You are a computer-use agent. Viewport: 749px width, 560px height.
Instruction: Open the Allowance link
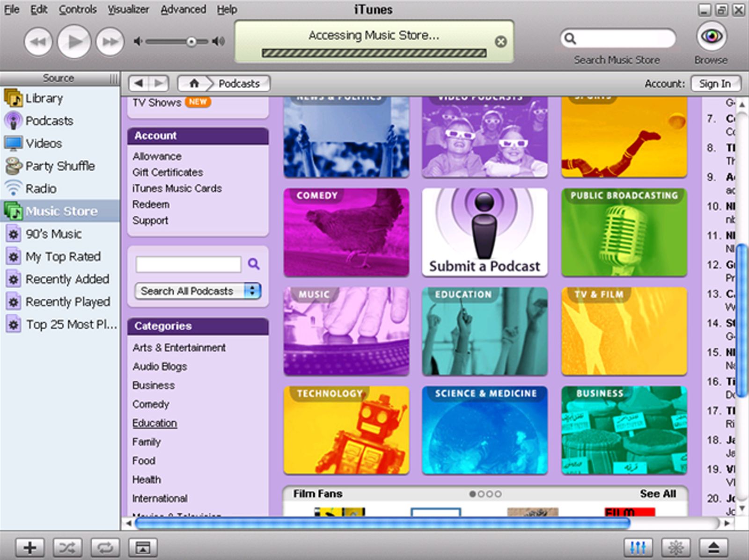point(157,156)
